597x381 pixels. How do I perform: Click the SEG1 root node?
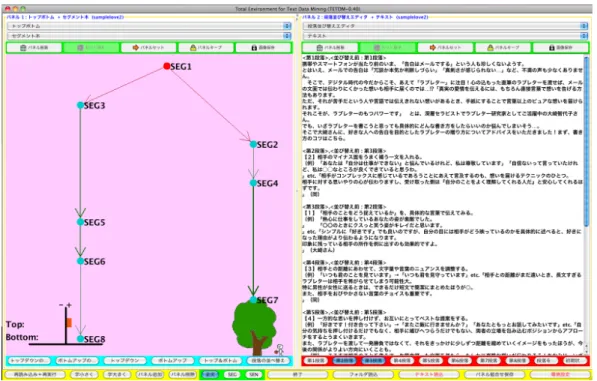coord(166,66)
